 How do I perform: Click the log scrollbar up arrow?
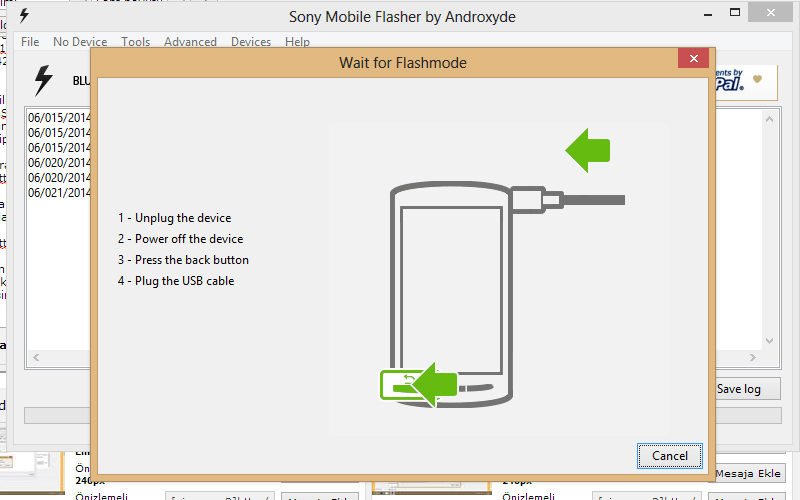pos(769,119)
